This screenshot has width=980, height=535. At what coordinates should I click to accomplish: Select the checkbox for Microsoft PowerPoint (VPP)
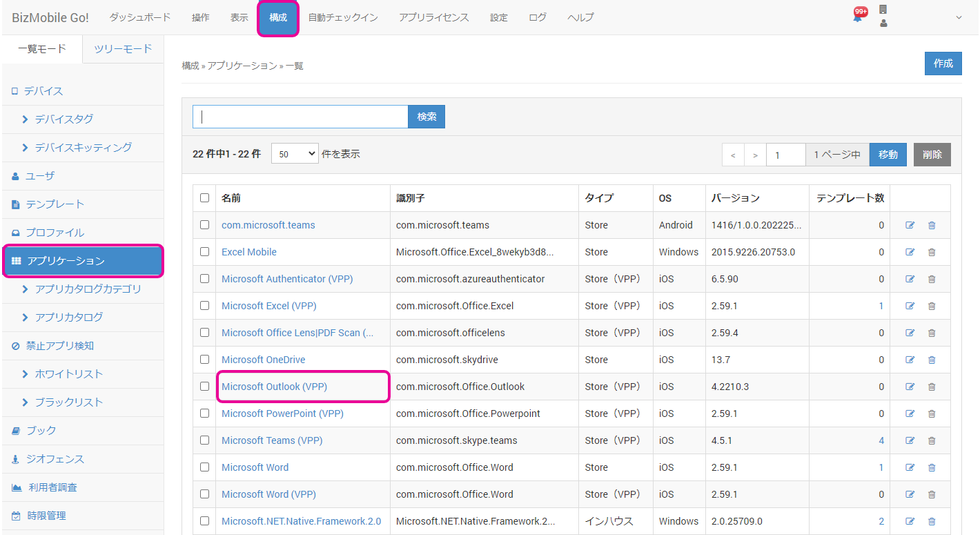pos(204,414)
